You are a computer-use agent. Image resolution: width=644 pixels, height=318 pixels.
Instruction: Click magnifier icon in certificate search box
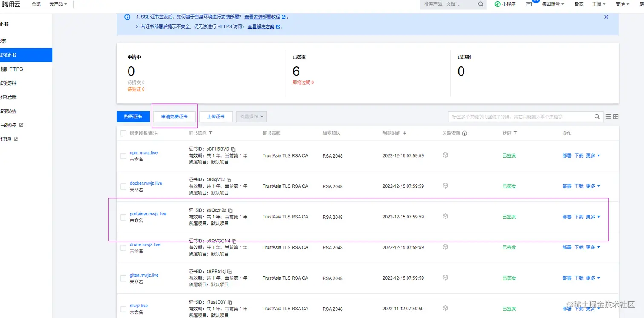597,117
